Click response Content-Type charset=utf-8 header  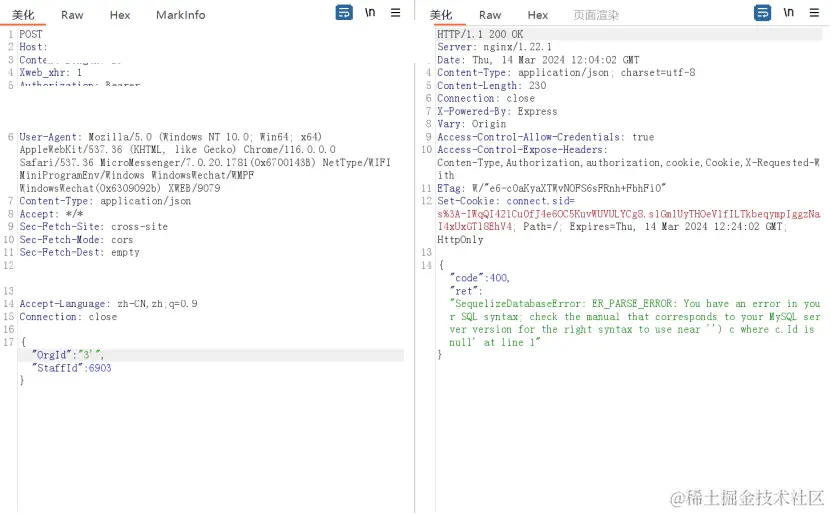tap(566, 73)
